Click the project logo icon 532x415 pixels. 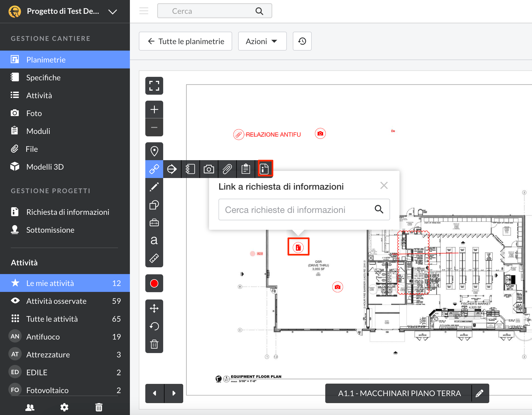tap(15, 11)
